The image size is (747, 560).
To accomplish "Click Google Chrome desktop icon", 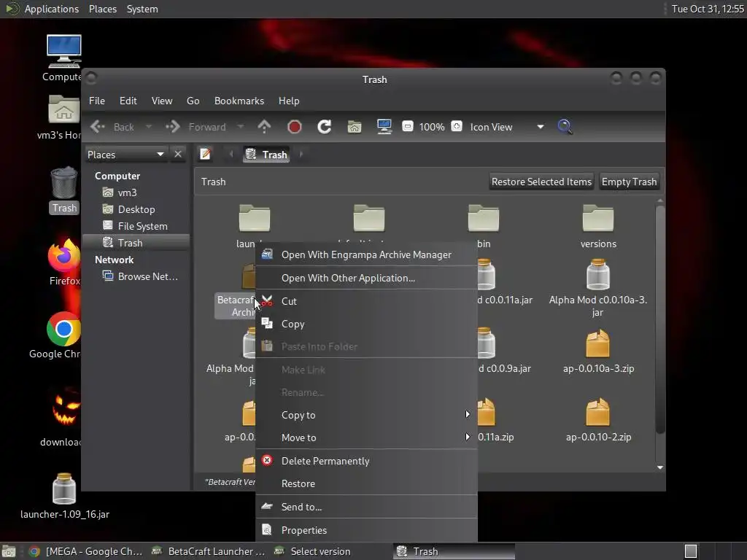I will pos(64,329).
